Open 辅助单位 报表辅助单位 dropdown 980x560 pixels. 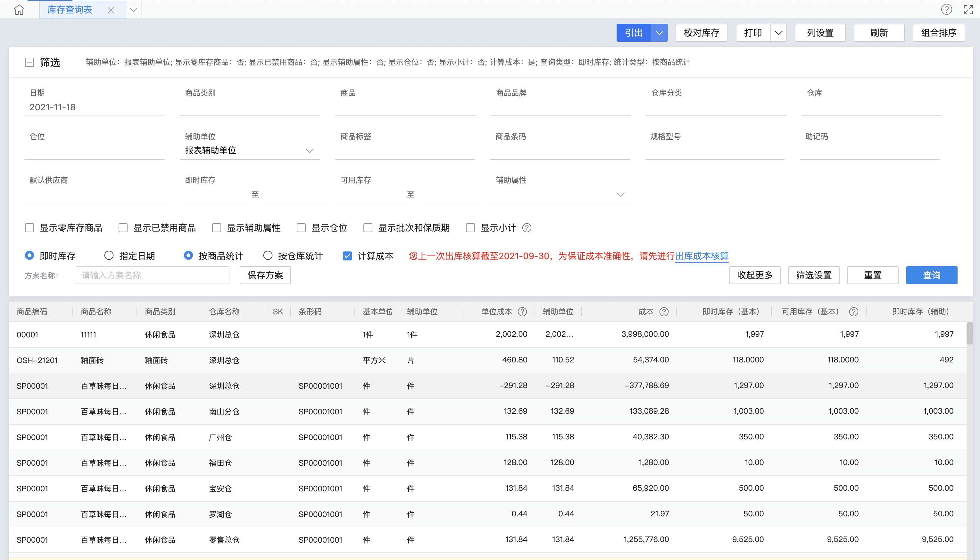tap(309, 151)
